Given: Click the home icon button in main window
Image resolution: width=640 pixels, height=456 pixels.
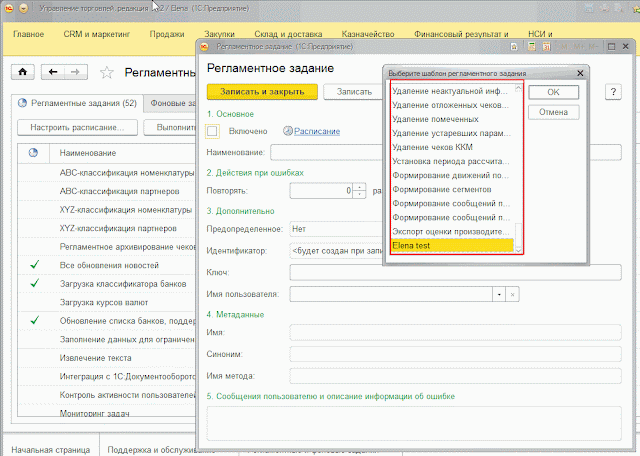Looking at the screenshot, I should click(22, 72).
